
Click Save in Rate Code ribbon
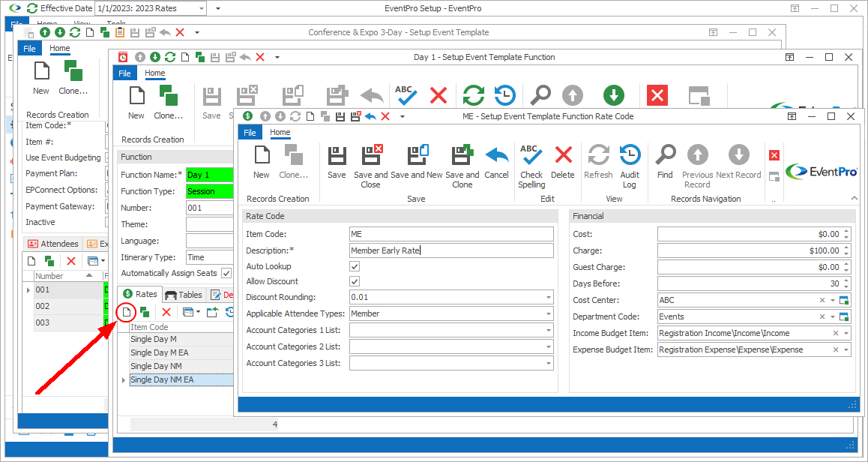(336, 162)
